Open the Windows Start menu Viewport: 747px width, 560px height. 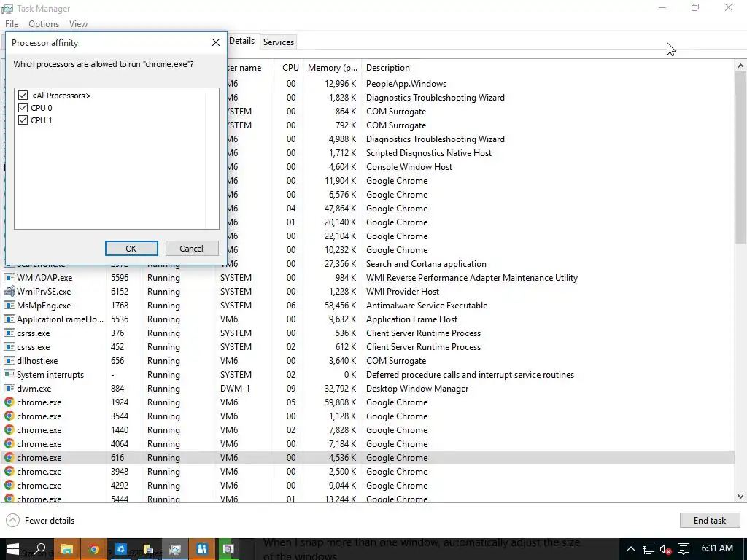(13, 549)
